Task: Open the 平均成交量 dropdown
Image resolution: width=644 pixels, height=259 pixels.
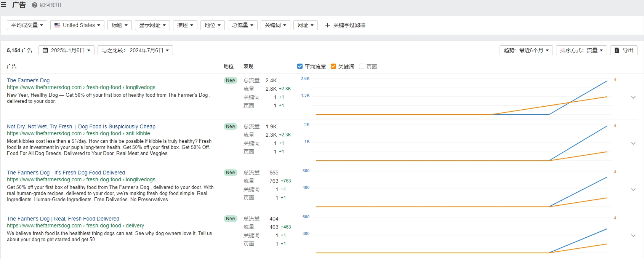Action: pyautogui.click(x=27, y=25)
